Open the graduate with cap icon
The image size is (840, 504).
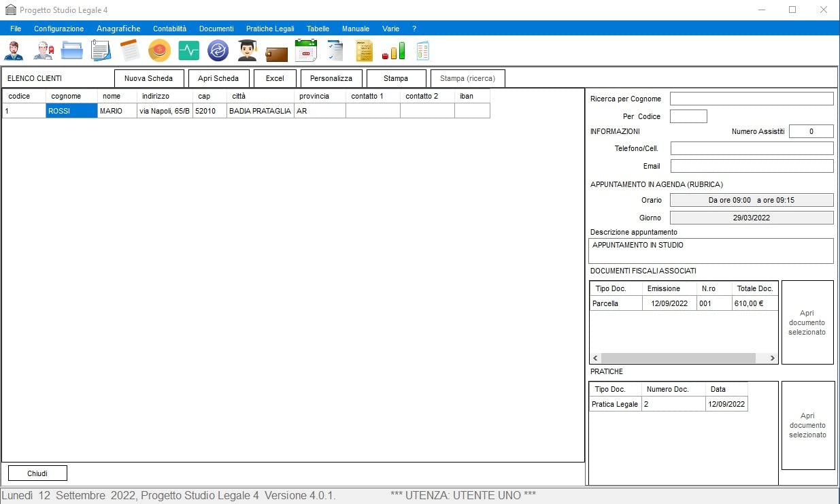pyautogui.click(x=247, y=50)
